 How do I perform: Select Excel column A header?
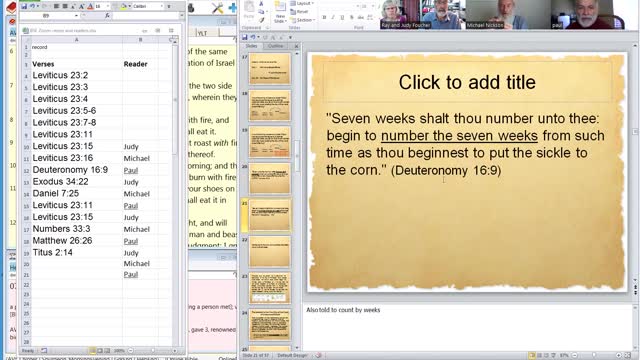tap(77, 40)
